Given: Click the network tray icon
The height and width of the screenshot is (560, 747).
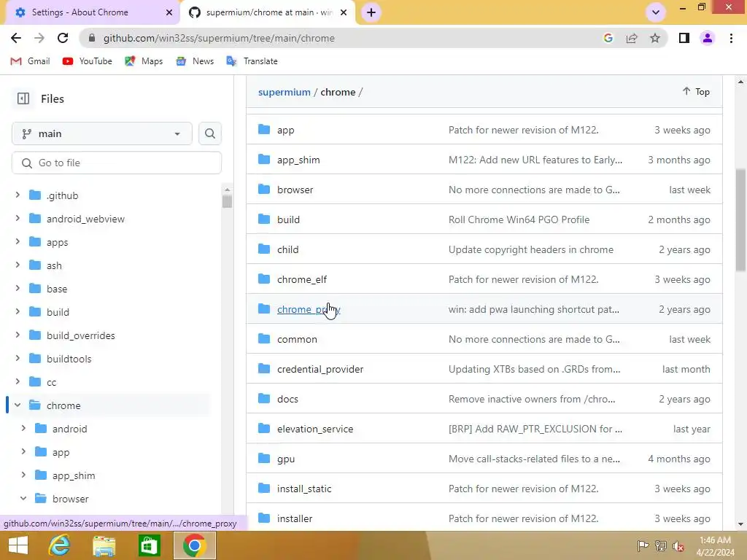Looking at the screenshot, I should point(660,545).
